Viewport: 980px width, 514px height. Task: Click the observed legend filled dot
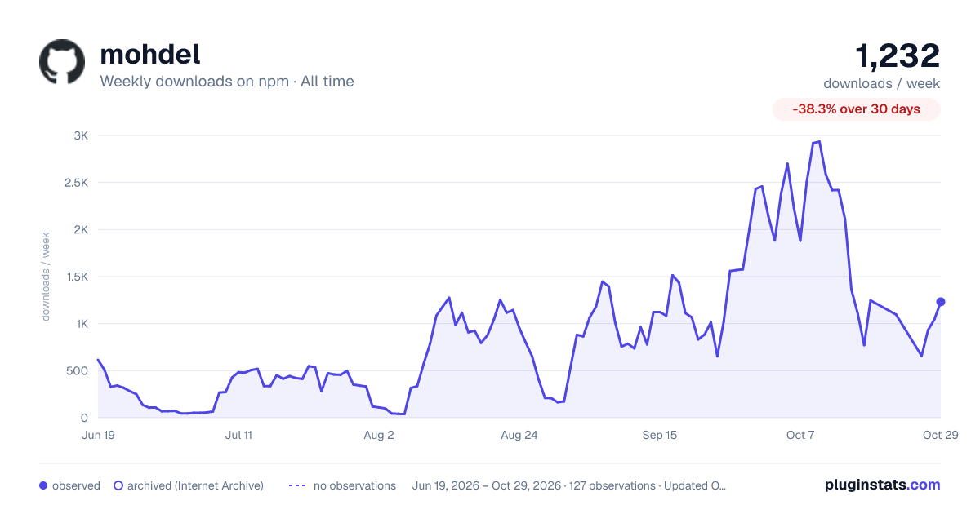pyautogui.click(x=43, y=485)
